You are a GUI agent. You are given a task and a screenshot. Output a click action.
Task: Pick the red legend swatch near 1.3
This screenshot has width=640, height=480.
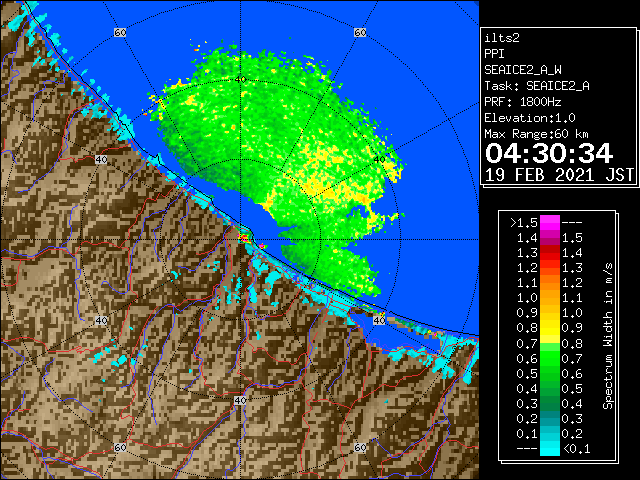click(550, 253)
